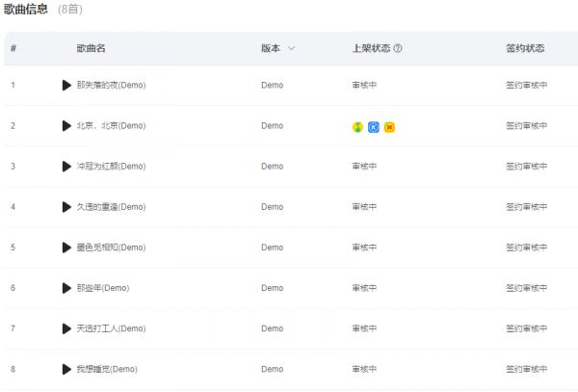Play the song 那失落的夜(Demo)
Screen dimensions: 578x392
coord(66,85)
